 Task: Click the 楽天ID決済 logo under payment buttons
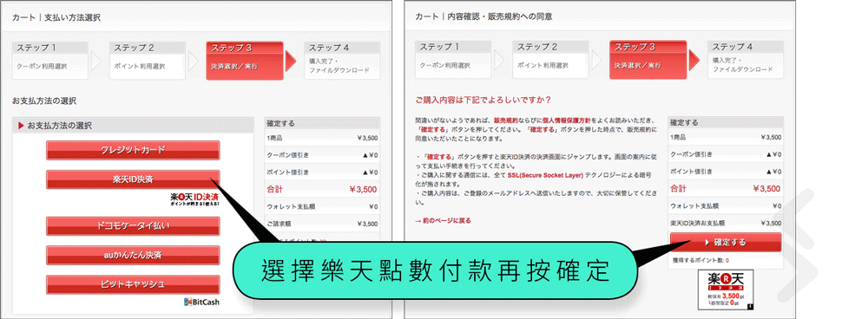tap(194, 199)
